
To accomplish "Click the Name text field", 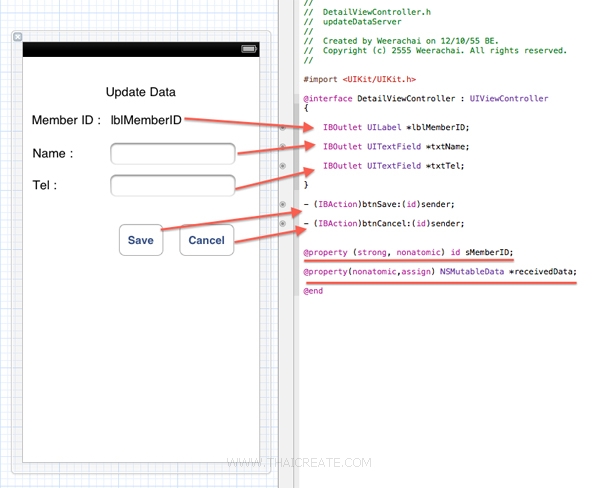I will (x=172, y=153).
